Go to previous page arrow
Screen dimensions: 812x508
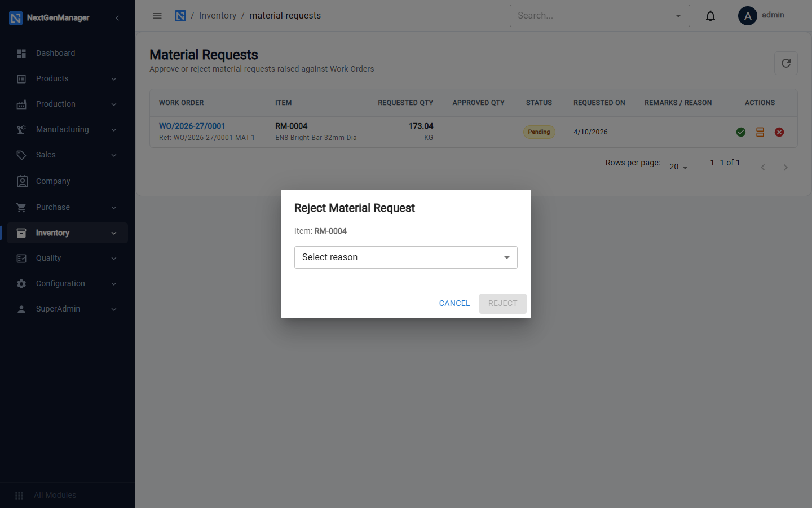point(763,167)
